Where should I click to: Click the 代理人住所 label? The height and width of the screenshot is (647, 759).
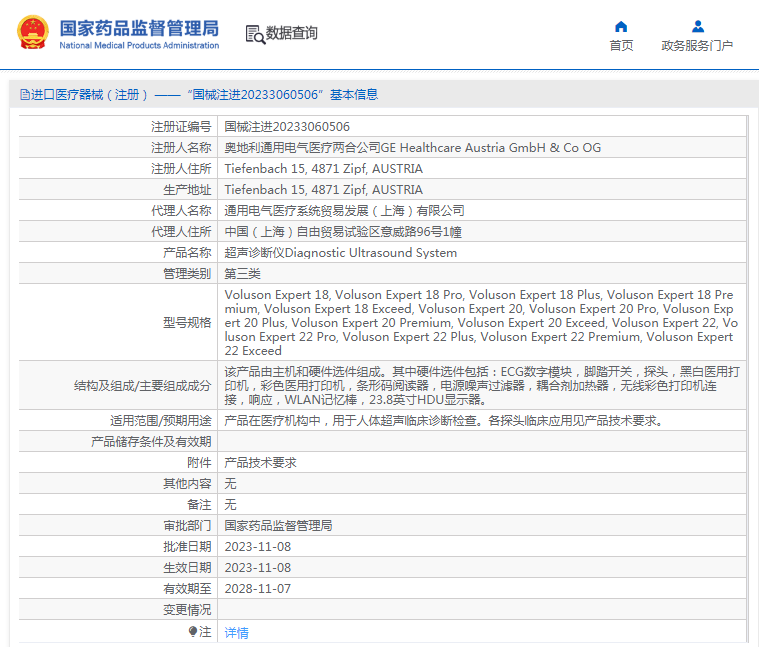point(181,232)
